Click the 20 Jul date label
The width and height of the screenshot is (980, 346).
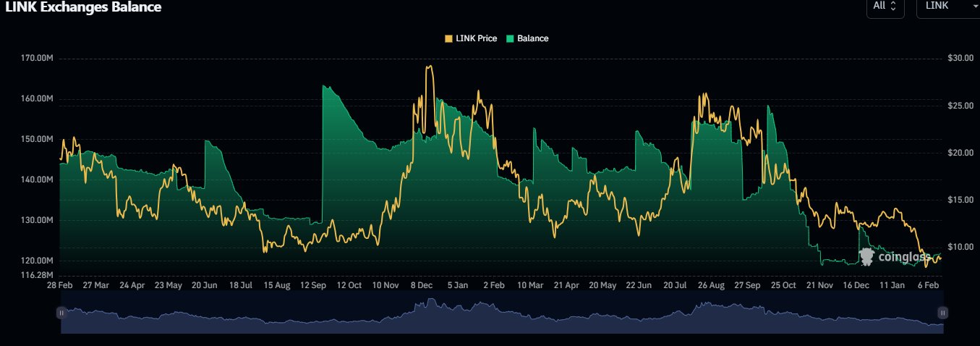click(x=676, y=286)
